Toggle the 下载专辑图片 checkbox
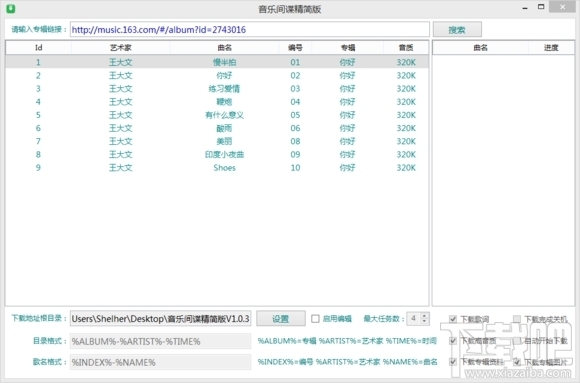The image size is (580, 383). click(517, 362)
